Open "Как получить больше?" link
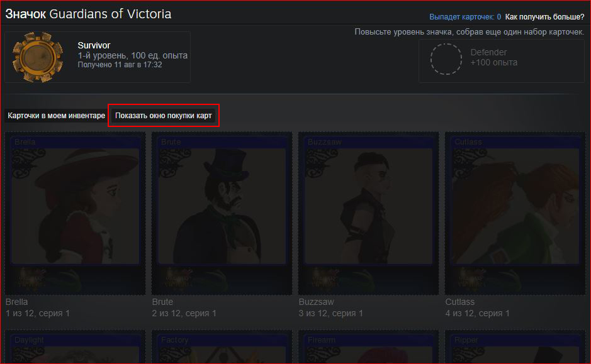Screen dimensions: 591x364 point(544,17)
